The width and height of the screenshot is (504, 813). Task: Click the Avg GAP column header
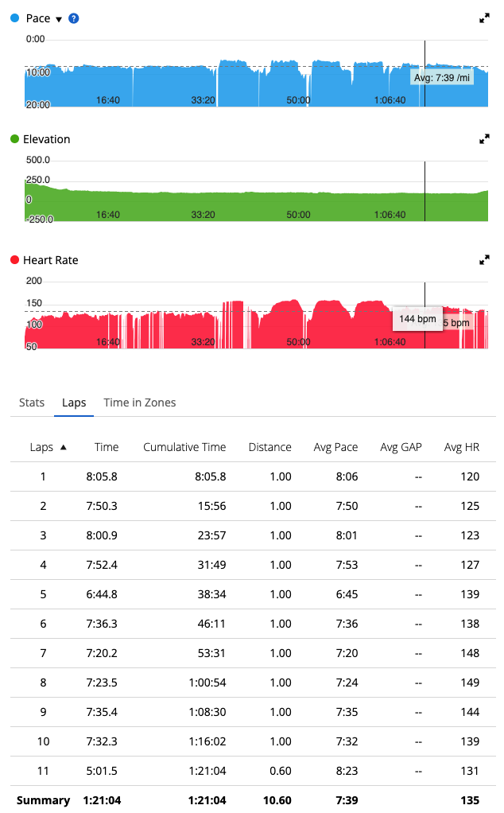click(x=401, y=447)
